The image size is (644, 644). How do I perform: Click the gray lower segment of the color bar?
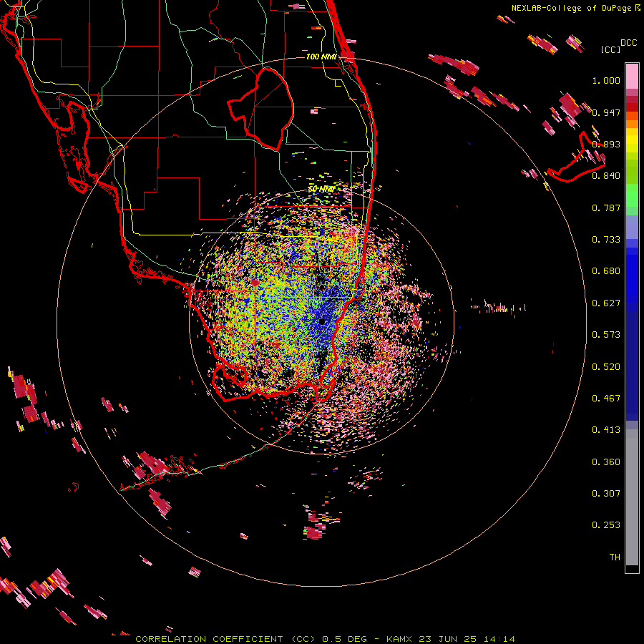tap(632, 497)
